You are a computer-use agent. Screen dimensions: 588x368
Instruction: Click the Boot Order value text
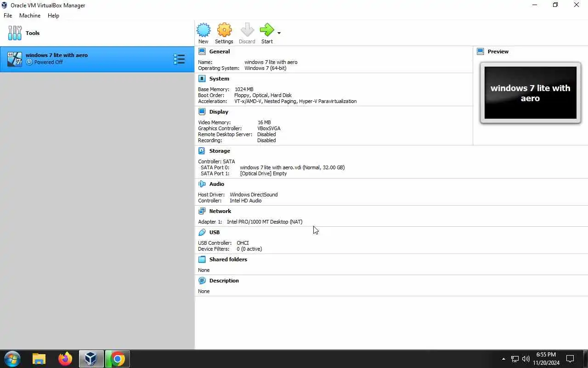point(263,95)
